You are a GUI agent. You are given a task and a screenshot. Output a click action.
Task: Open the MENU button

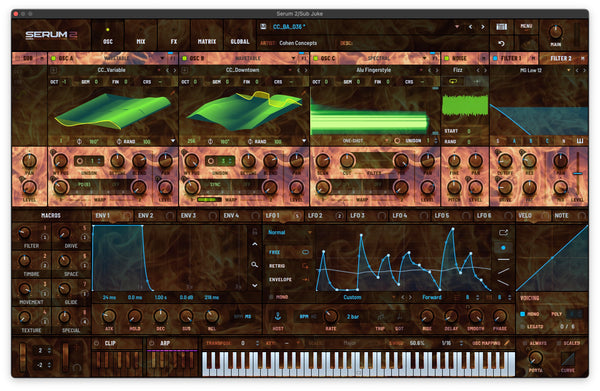coord(526,26)
